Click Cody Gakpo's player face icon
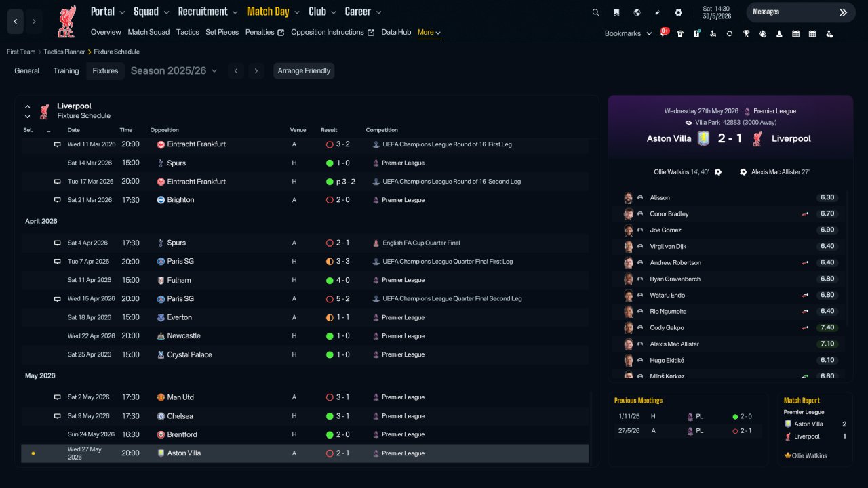This screenshot has height=488, width=868. [x=629, y=328]
